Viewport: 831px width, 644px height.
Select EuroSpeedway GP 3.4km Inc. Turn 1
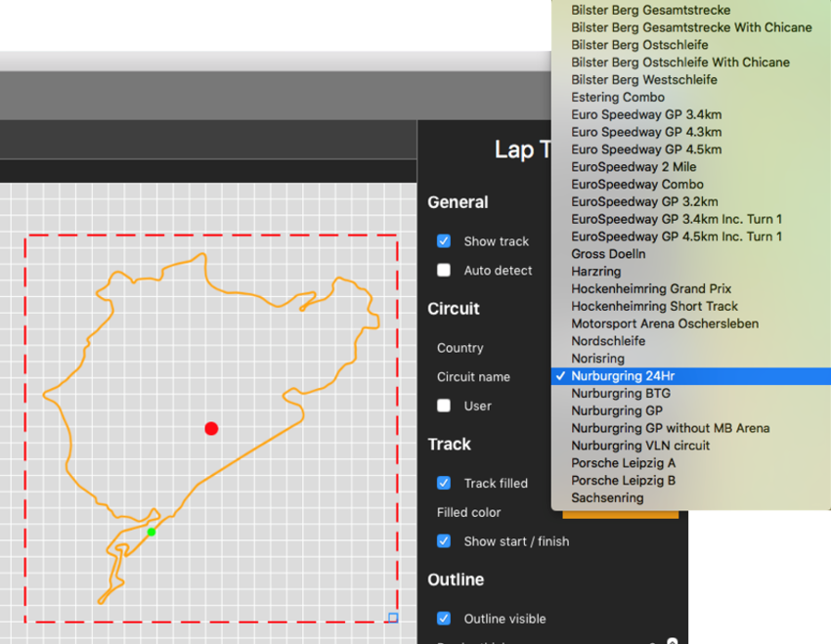tap(691, 220)
